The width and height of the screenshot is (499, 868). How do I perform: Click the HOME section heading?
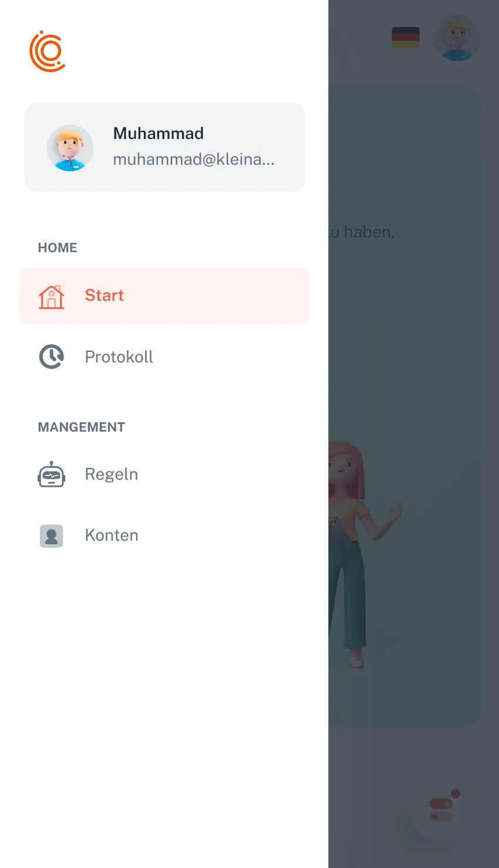[58, 247]
